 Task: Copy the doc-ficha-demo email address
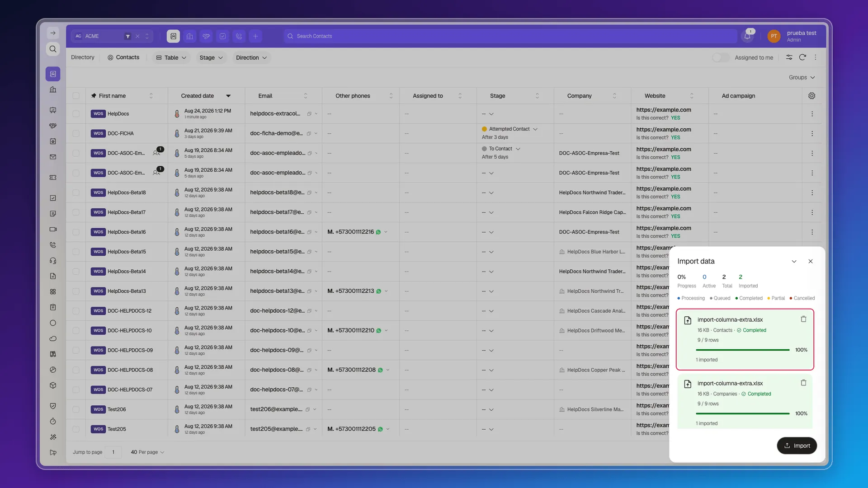309,134
